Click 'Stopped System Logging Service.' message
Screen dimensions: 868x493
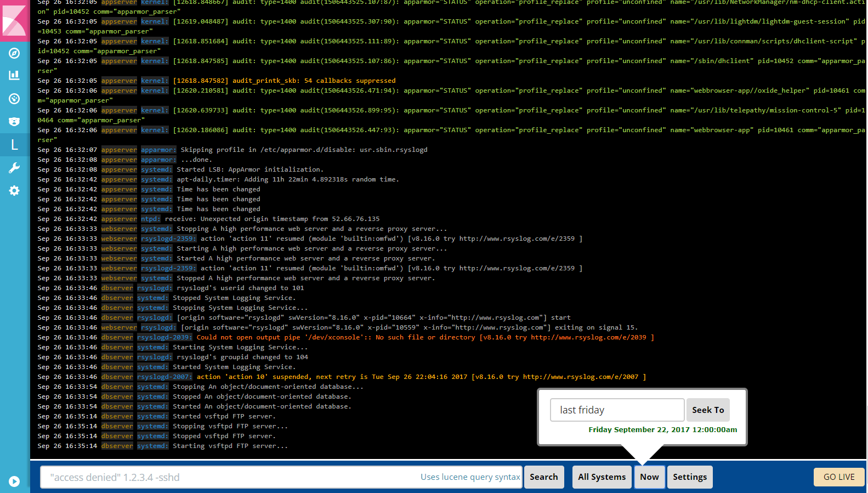(234, 298)
